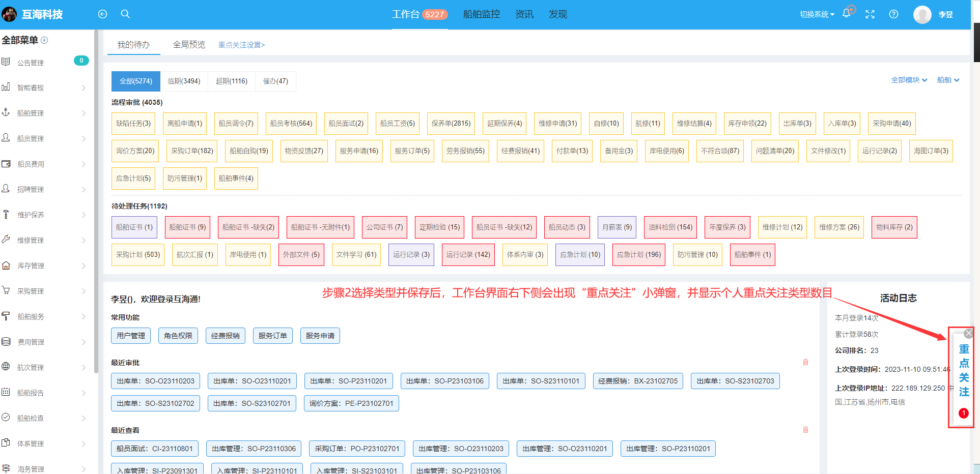Open 重点关注设置 link

point(241,45)
